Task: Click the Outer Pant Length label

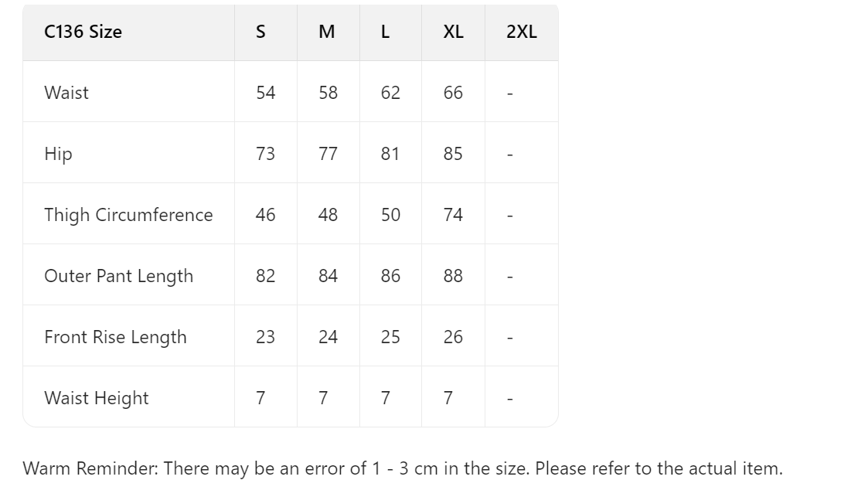Action: pos(119,276)
